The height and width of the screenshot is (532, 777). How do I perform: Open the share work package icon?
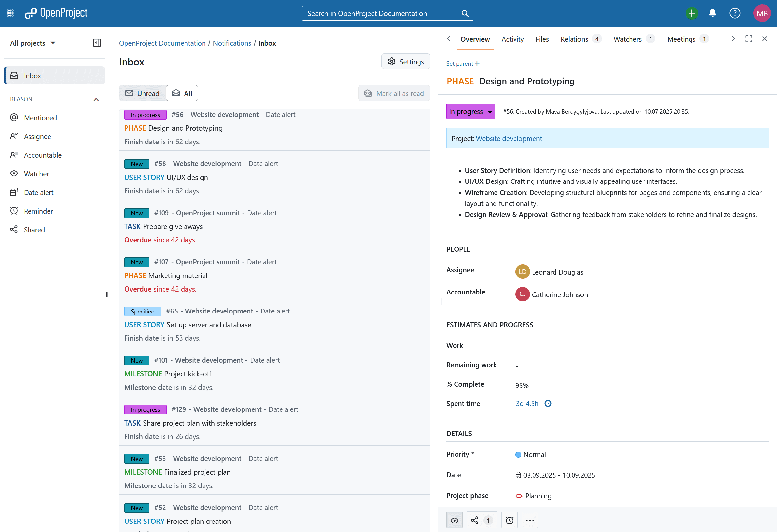tap(475, 520)
